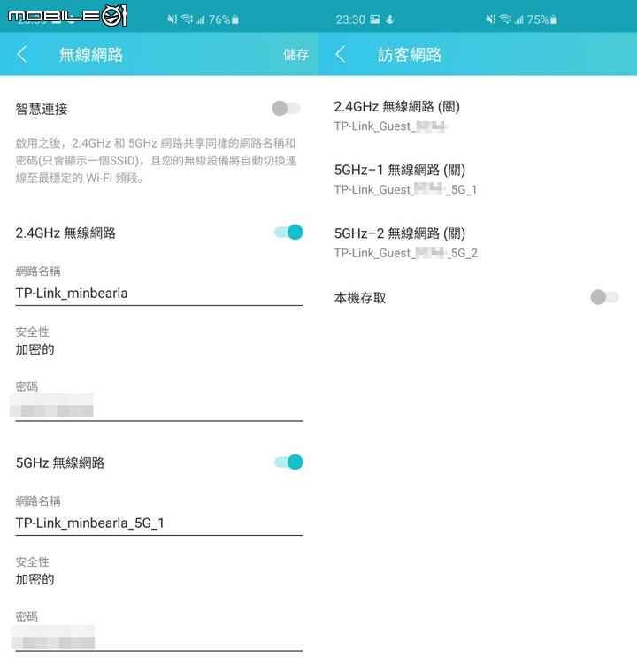
Task: Tap the 智慧連接 description text
Action: coord(156,160)
